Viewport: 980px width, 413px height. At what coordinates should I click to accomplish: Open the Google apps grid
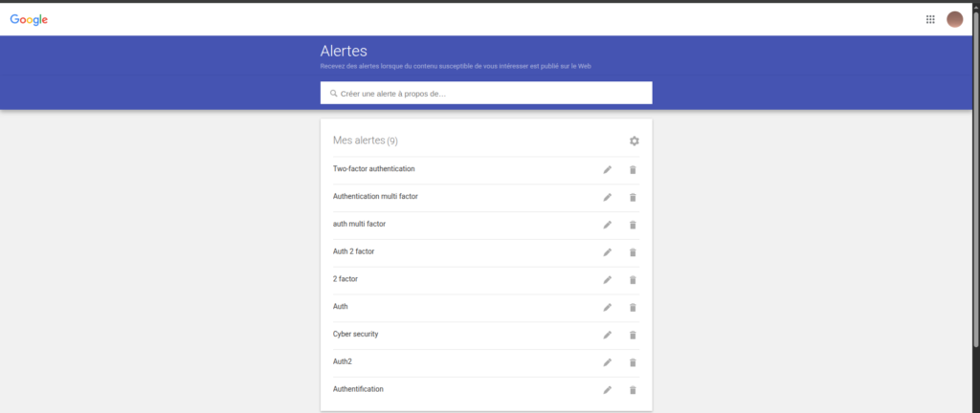930,19
